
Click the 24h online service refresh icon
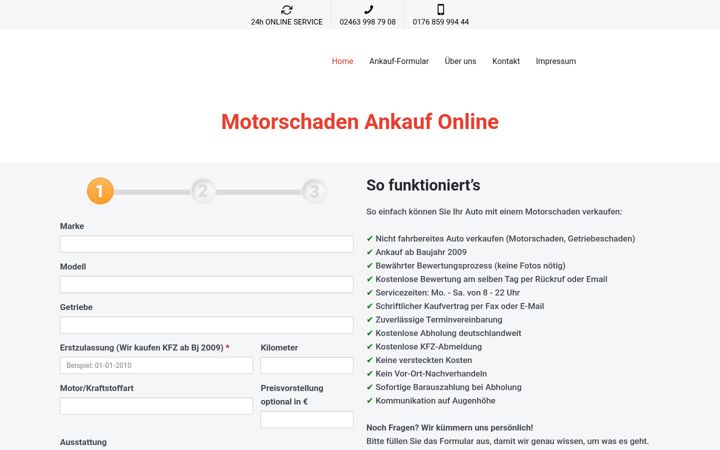click(x=287, y=10)
